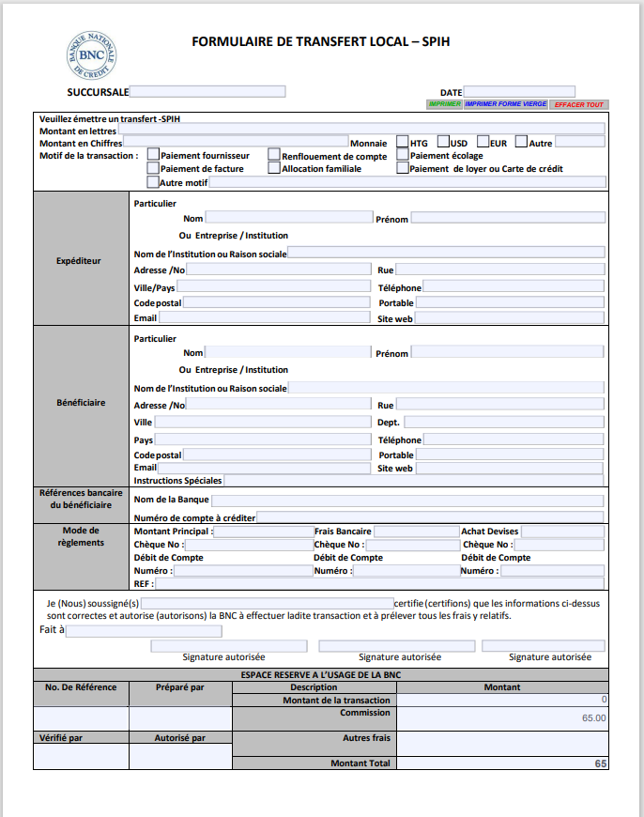Screen dimensions: 644x817
Task: Click Numéro de compte à créditer field
Action: pyautogui.click(x=430, y=516)
